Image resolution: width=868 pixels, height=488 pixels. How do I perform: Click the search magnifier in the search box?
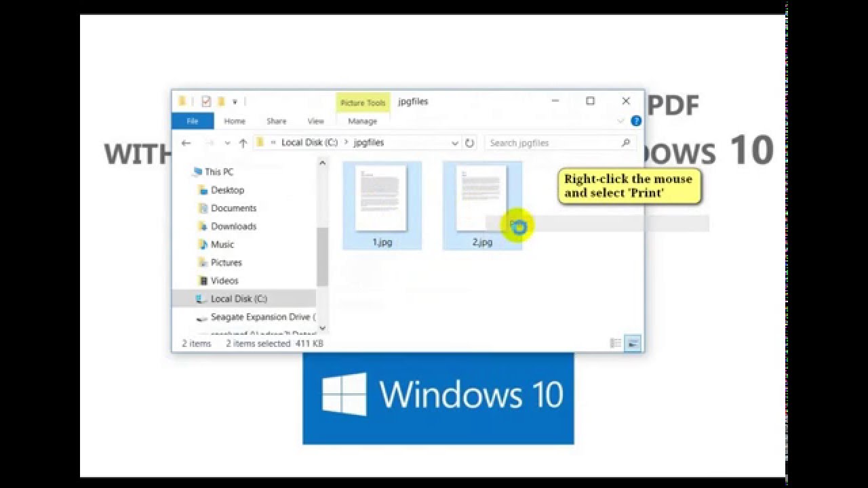coord(624,142)
